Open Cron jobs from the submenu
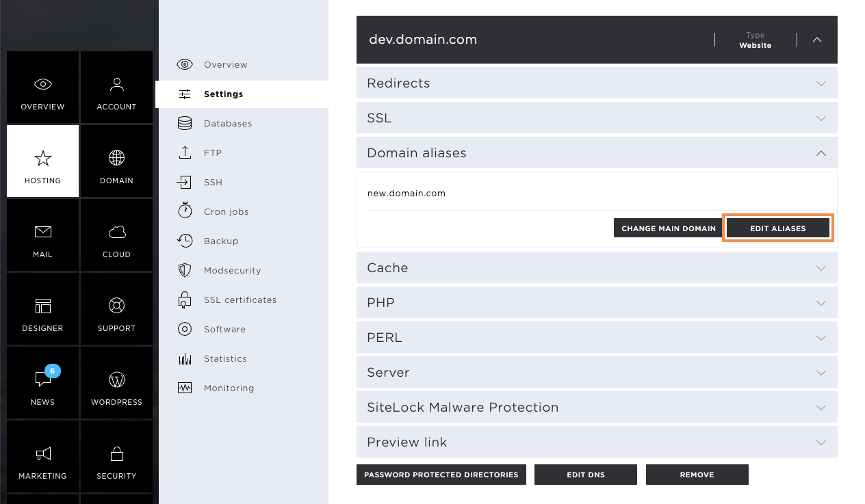The height and width of the screenshot is (504, 865). point(227,211)
